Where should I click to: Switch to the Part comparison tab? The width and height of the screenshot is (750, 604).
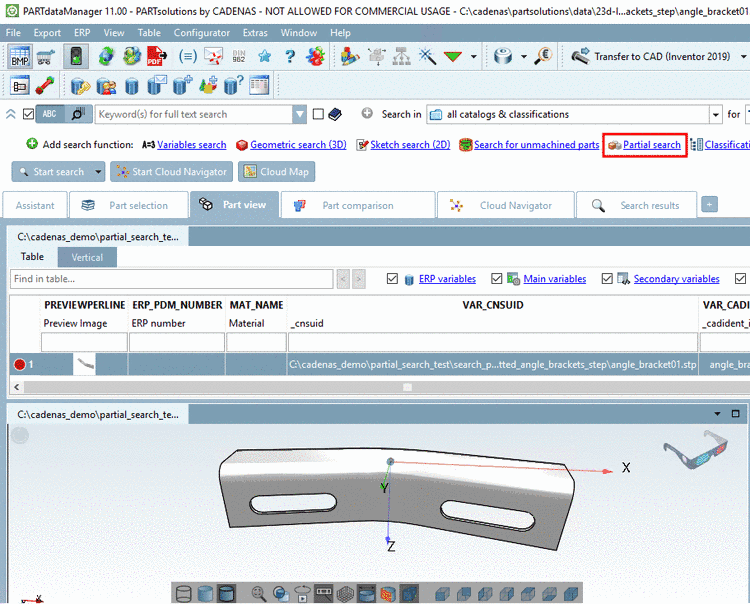click(x=358, y=205)
